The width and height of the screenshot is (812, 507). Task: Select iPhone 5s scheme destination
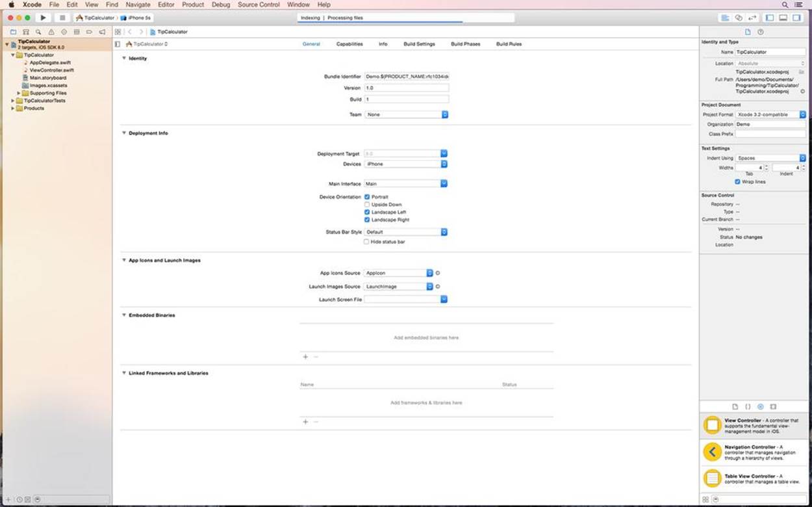point(137,18)
